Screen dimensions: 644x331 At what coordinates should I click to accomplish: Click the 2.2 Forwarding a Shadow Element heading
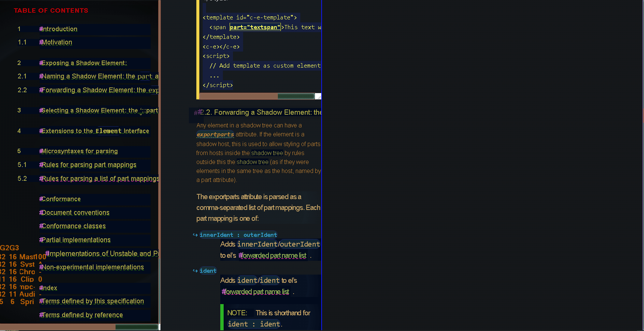[260, 112]
